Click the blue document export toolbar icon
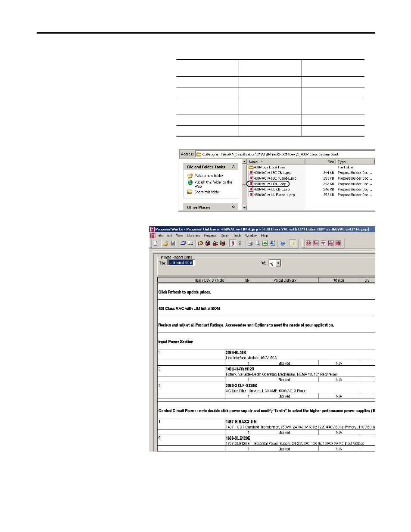 pyautogui.click(x=273, y=243)
